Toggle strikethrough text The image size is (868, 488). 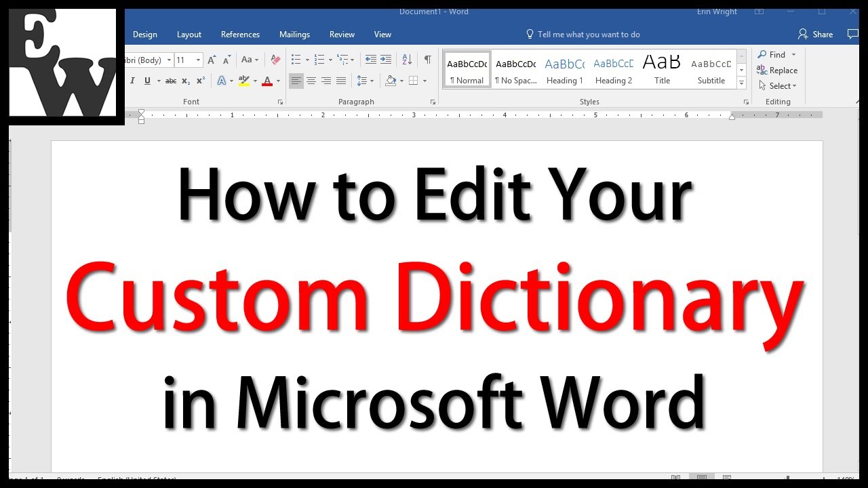pos(171,81)
